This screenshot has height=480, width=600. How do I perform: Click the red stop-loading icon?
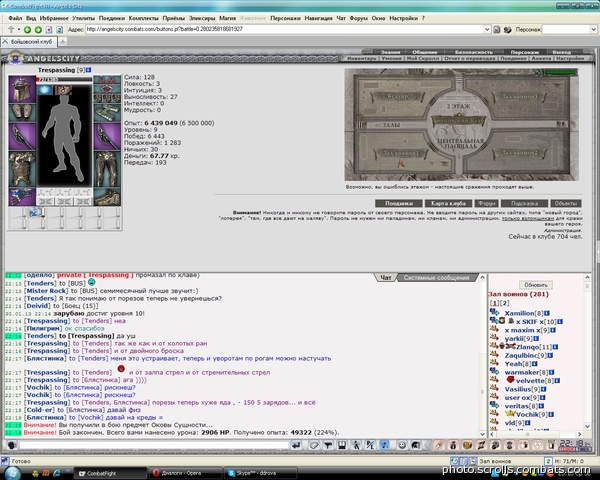click(49, 29)
